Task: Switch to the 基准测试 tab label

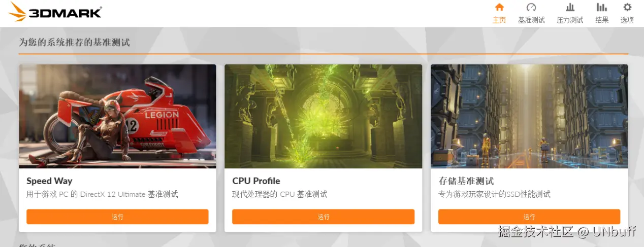Action: (x=531, y=20)
